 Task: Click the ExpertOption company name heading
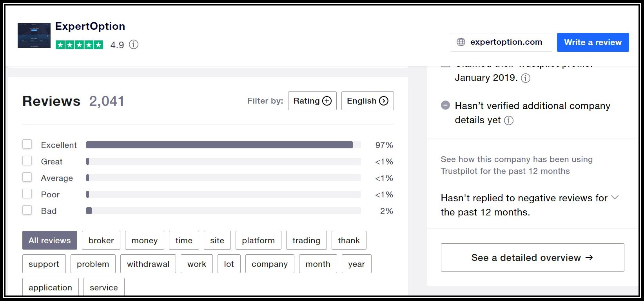(x=90, y=26)
